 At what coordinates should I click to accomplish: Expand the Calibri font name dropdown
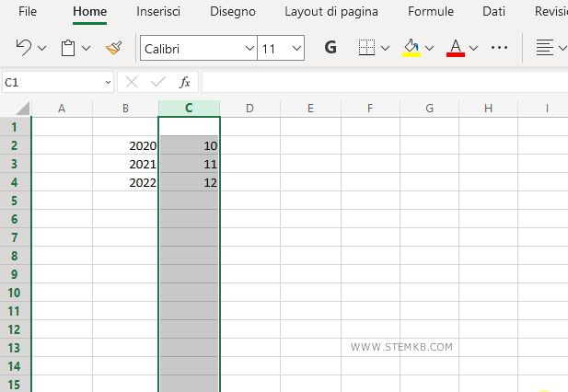249,48
